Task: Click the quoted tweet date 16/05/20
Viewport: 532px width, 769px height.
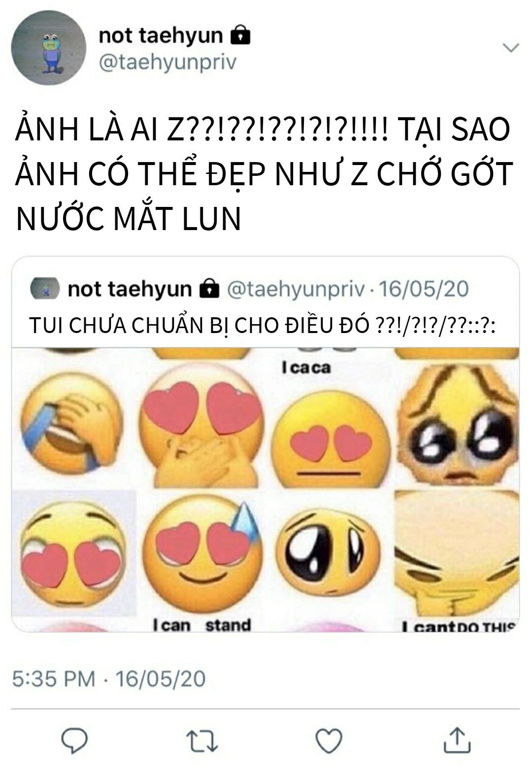Action: 424,289
